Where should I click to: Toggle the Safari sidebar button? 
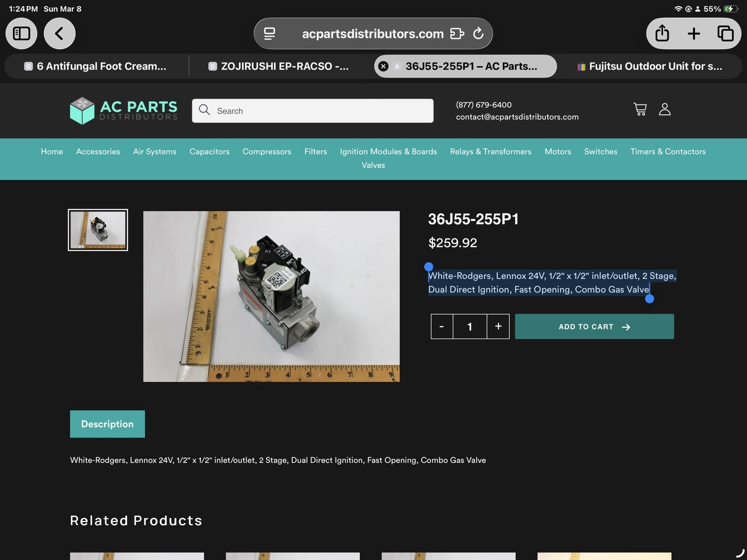[21, 34]
